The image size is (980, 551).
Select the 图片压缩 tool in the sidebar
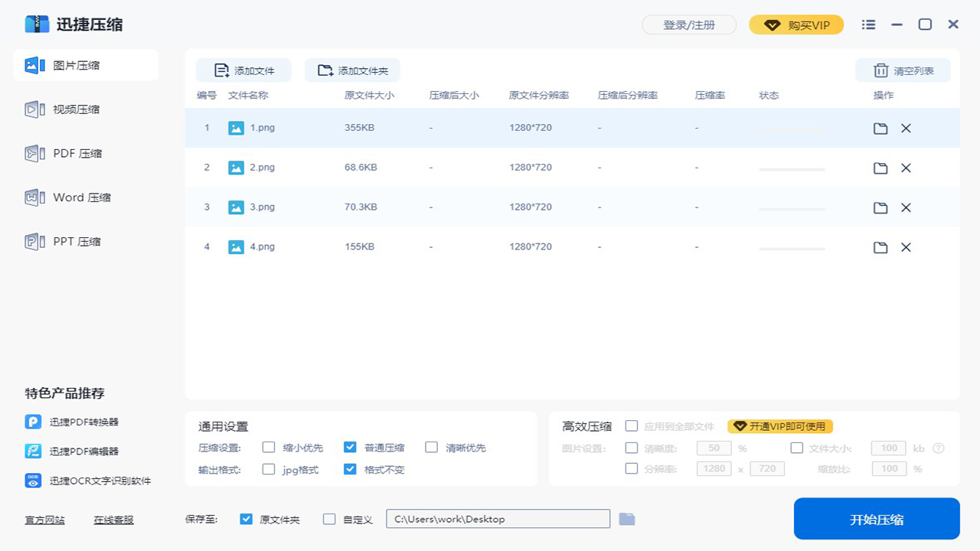tap(86, 65)
